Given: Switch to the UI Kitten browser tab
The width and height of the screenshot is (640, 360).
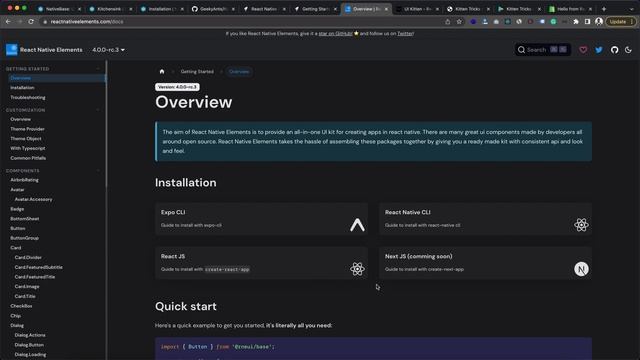Looking at the screenshot, I should pyautogui.click(x=417, y=9).
